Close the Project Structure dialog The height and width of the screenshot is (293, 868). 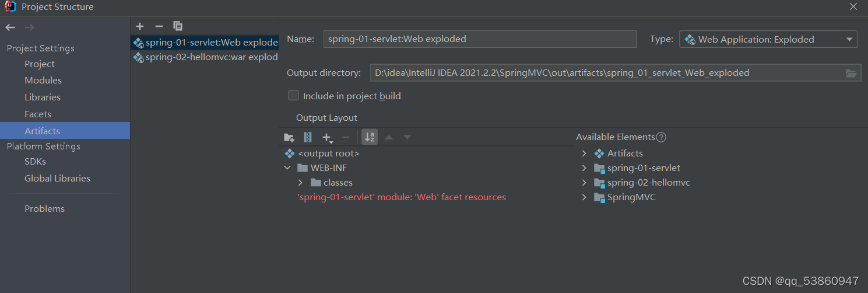(854, 7)
